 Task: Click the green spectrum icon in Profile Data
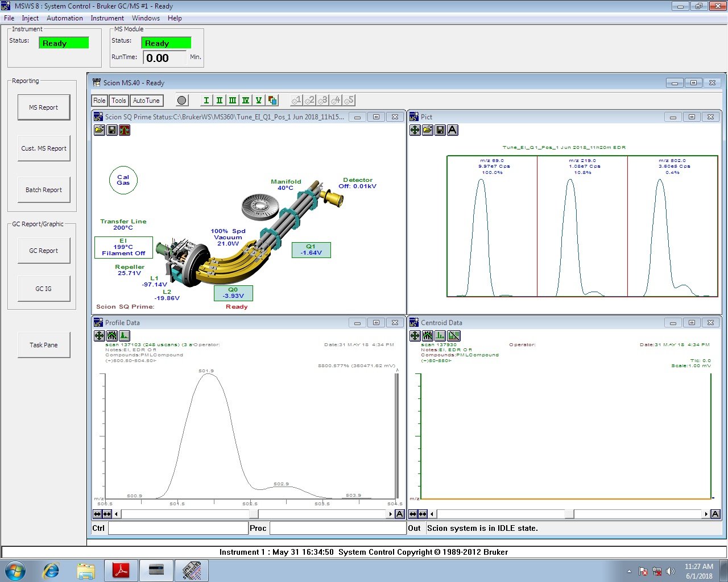pos(125,336)
